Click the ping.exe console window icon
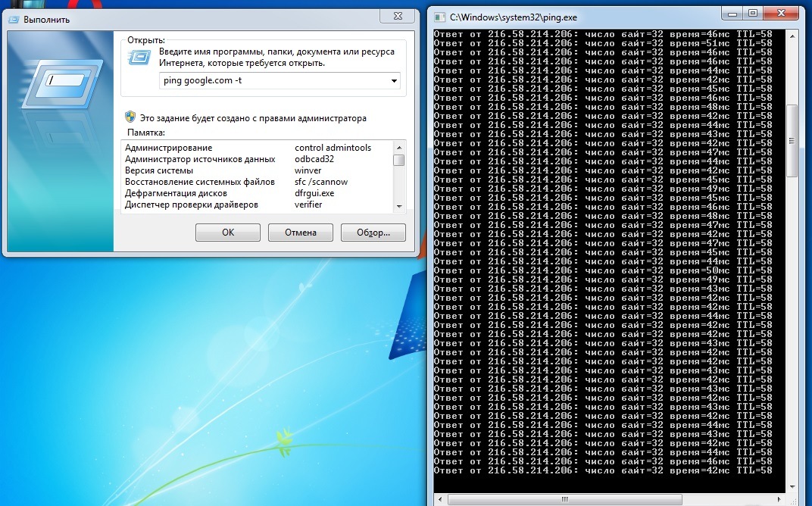 pos(439,17)
